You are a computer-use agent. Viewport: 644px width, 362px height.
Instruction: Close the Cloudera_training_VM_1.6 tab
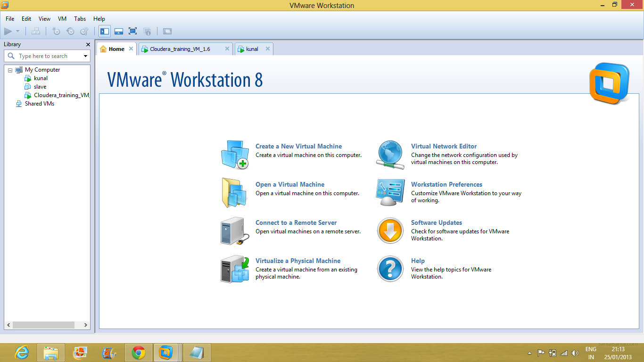coord(227,49)
